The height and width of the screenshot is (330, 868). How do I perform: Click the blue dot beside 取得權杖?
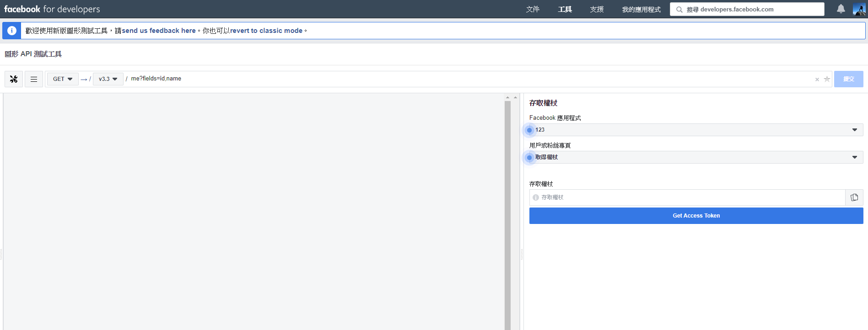click(x=529, y=158)
